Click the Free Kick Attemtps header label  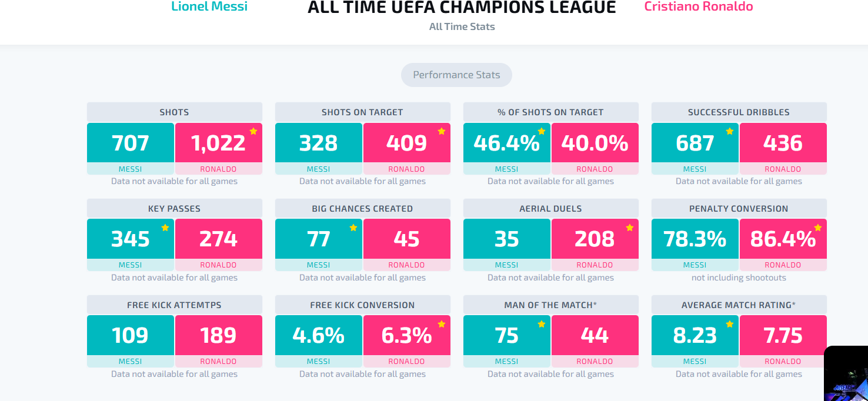pos(175,305)
